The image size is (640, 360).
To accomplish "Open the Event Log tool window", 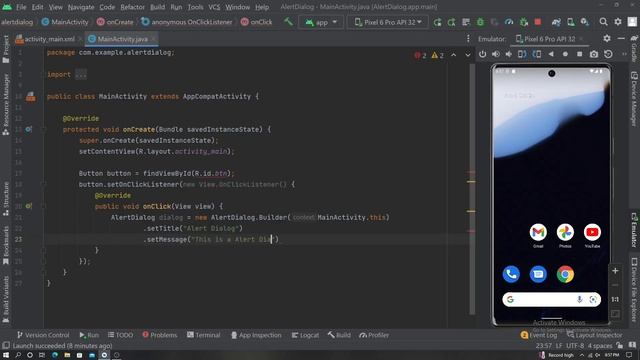I will click(x=539, y=335).
